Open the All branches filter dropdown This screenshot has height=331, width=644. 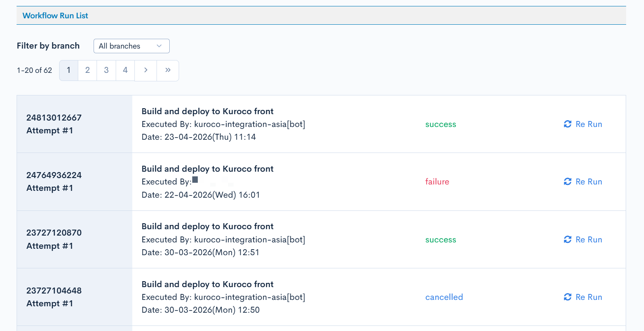(131, 46)
